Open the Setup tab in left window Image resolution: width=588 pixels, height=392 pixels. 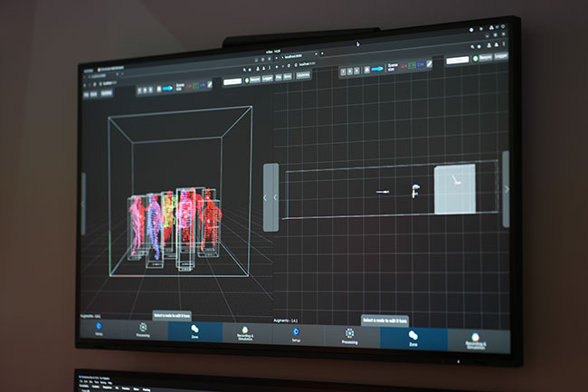(x=99, y=330)
